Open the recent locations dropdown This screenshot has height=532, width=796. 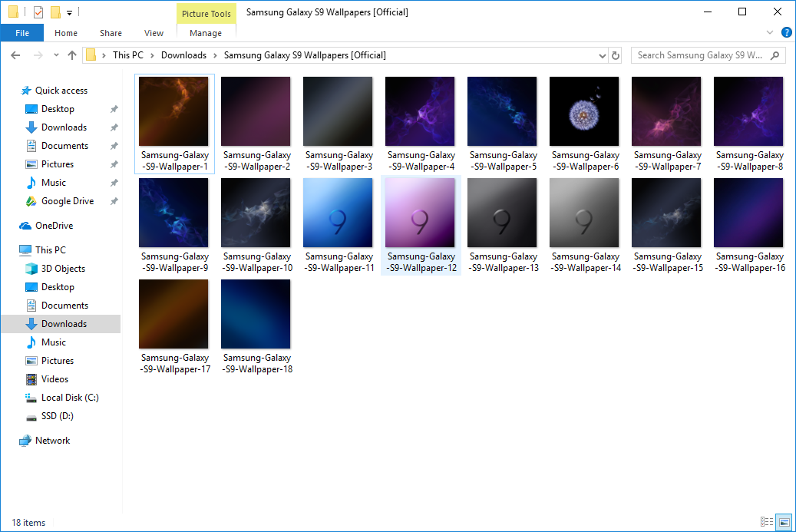click(x=56, y=55)
